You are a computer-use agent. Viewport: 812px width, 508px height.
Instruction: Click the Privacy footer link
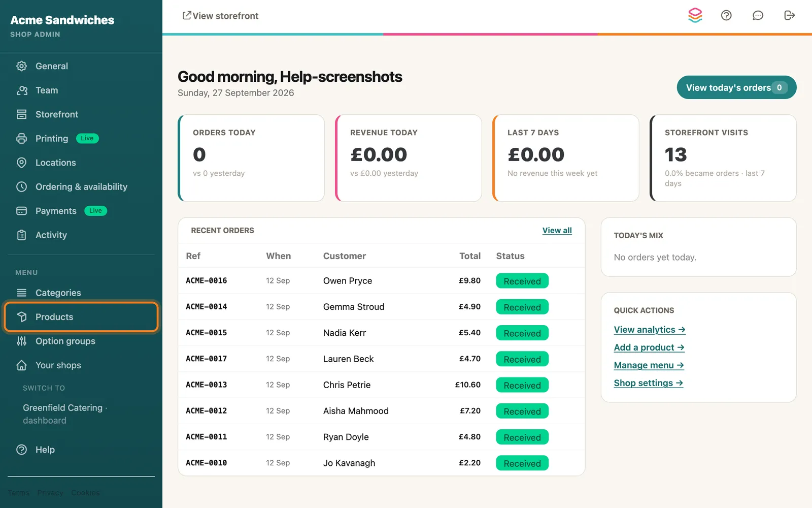tap(50, 493)
